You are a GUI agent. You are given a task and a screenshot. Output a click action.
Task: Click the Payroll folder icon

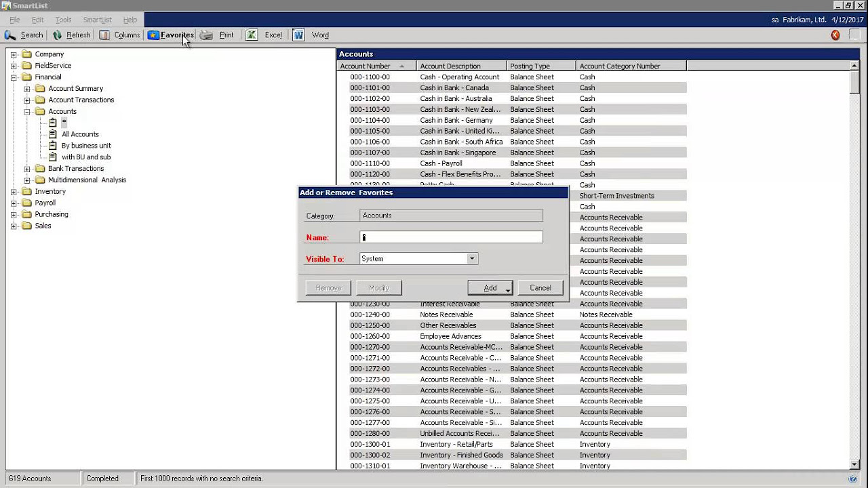coord(26,203)
